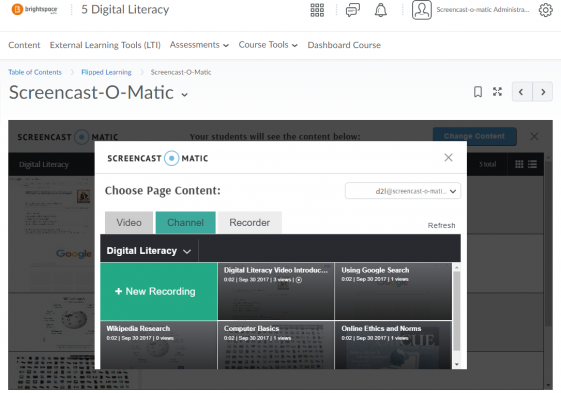Toggle fullscreen view icon
561x393 pixels.
point(497,92)
